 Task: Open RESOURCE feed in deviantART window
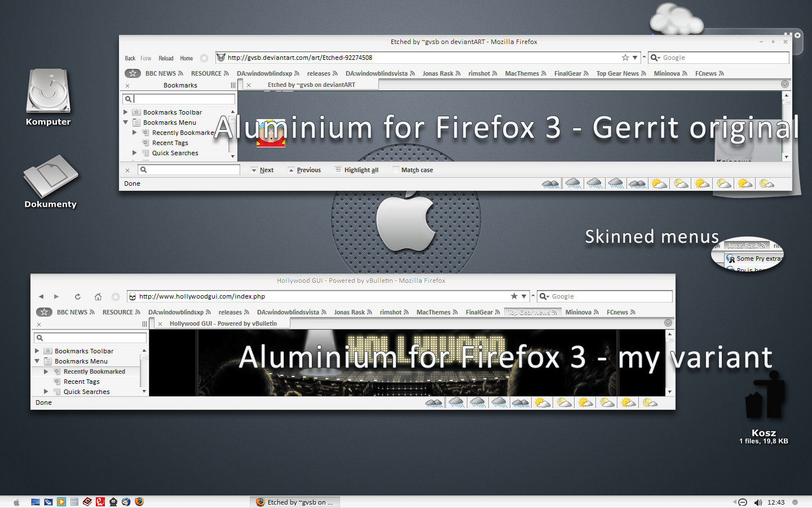point(210,73)
